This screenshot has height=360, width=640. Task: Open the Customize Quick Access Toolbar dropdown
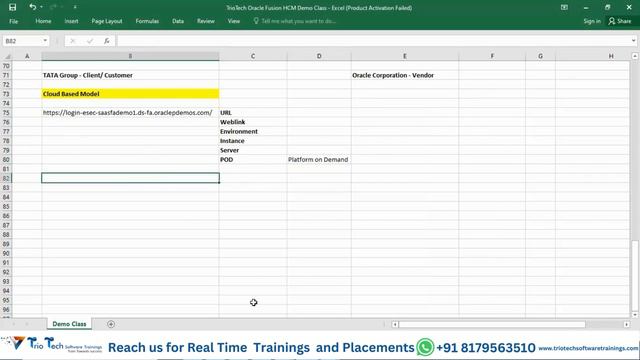pos(75,7)
